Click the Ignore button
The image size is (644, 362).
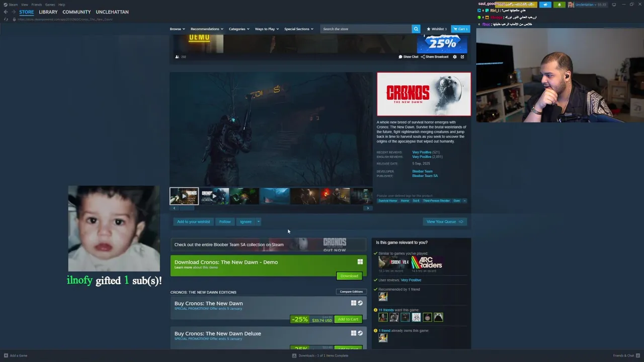[x=246, y=222]
